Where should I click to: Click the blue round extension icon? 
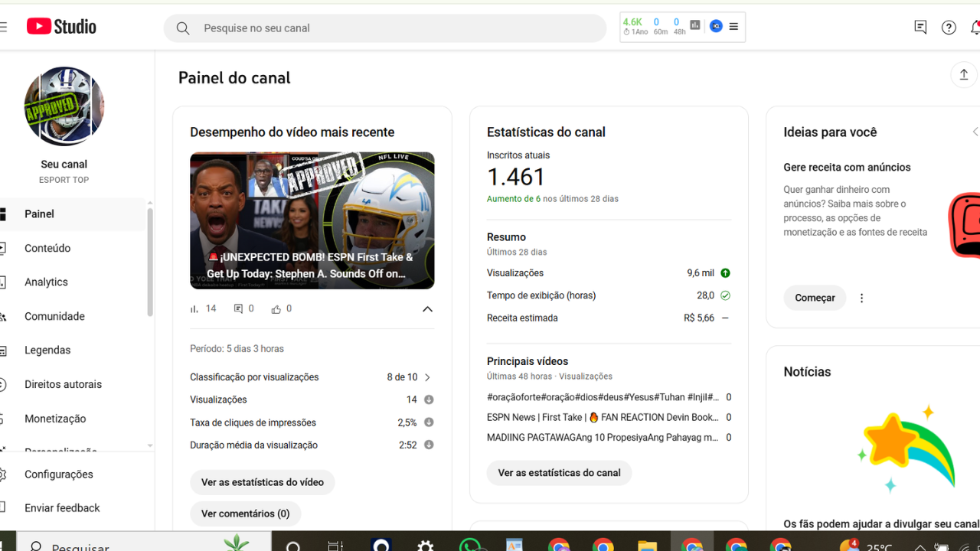[x=716, y=26]
